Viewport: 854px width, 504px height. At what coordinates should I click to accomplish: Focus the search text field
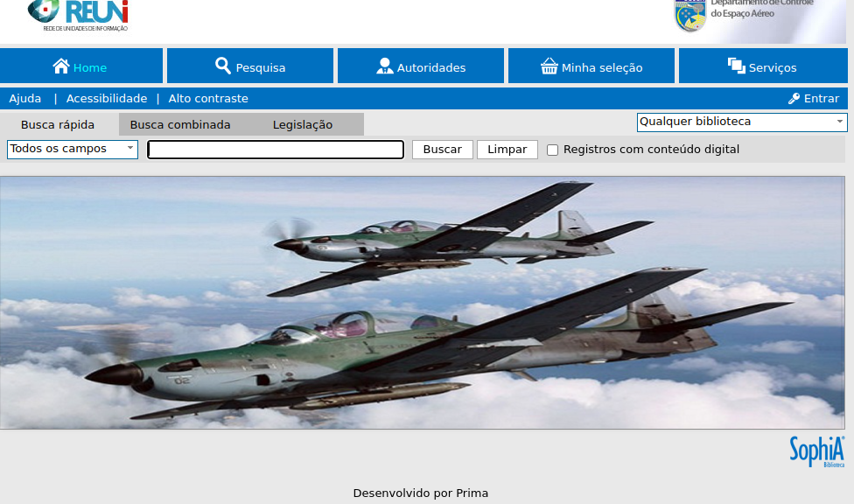276,150
